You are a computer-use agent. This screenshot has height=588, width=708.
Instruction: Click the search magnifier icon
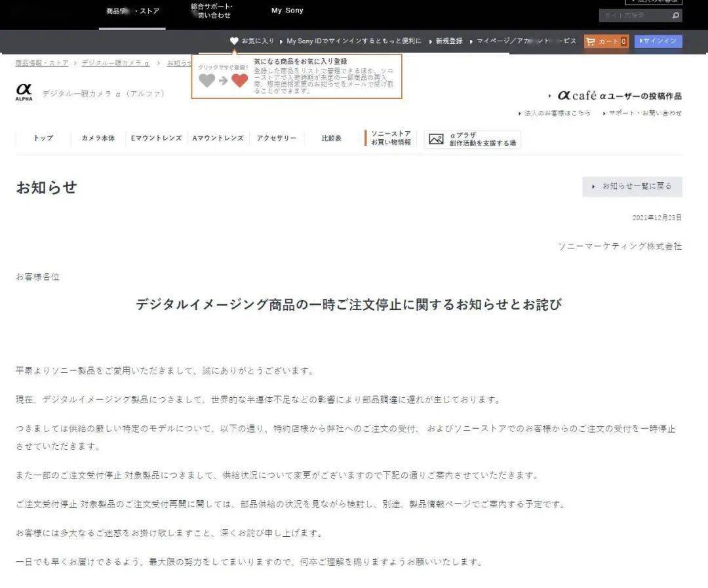click(x=675, y=15)
